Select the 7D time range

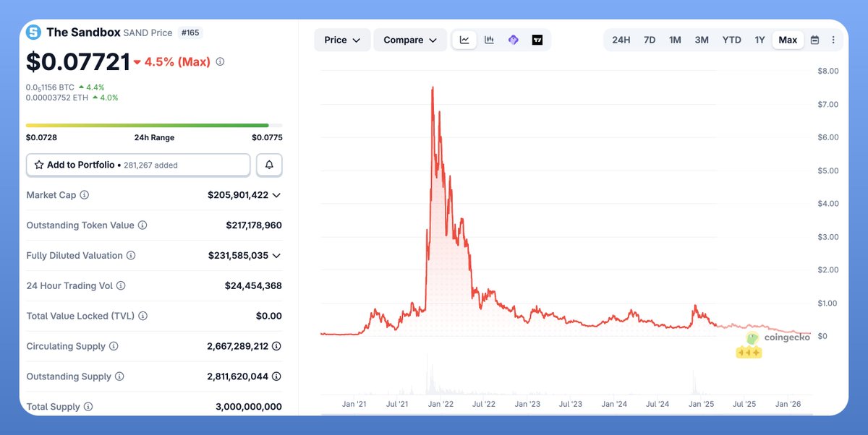(650, 40)
